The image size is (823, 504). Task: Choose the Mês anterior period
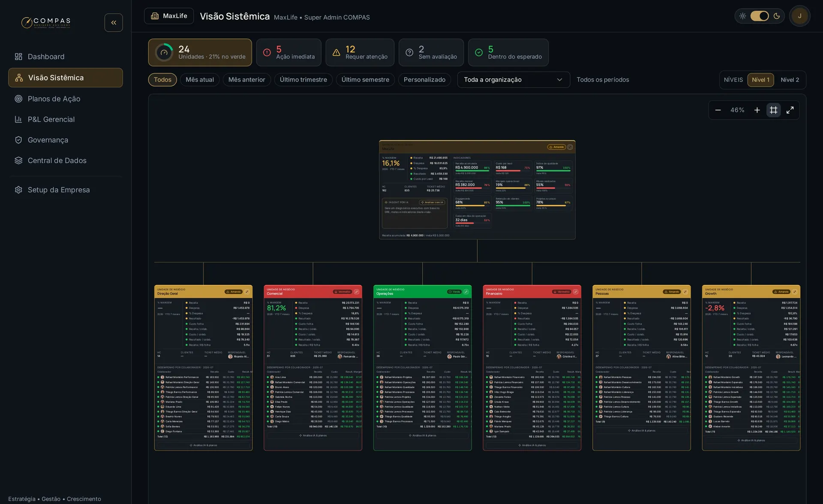pos(247,80)
